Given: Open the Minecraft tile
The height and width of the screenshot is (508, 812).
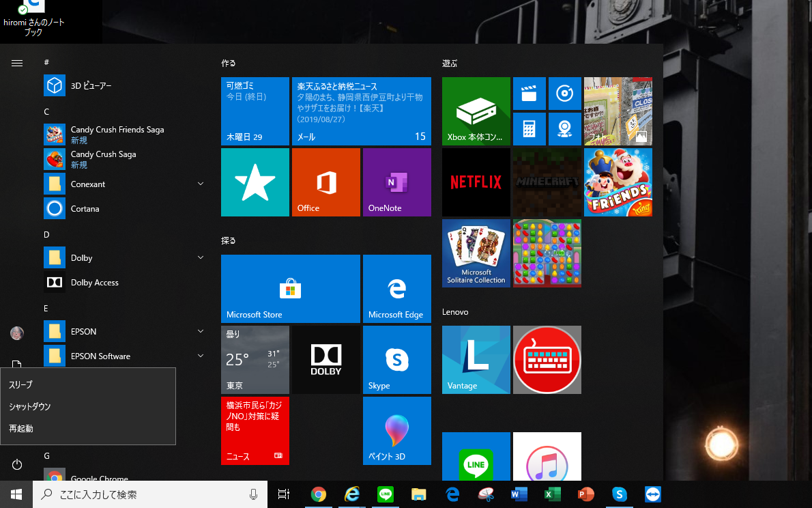Looking at the screenshot, I should [x=547, y=182].
